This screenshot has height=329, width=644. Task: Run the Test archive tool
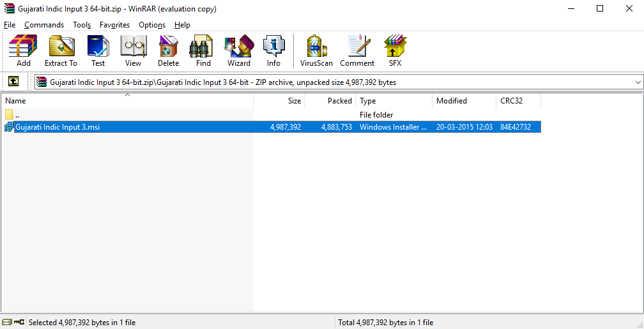click(98, 50)
